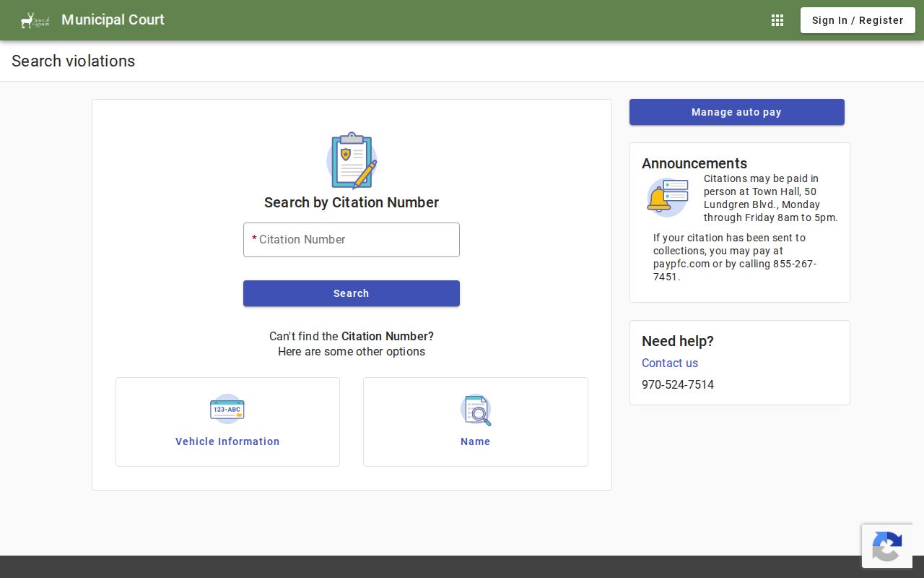Viewport: 924px width, 578px height.
Task: Click the blue Search button
Action: click(x=352, y=293)
